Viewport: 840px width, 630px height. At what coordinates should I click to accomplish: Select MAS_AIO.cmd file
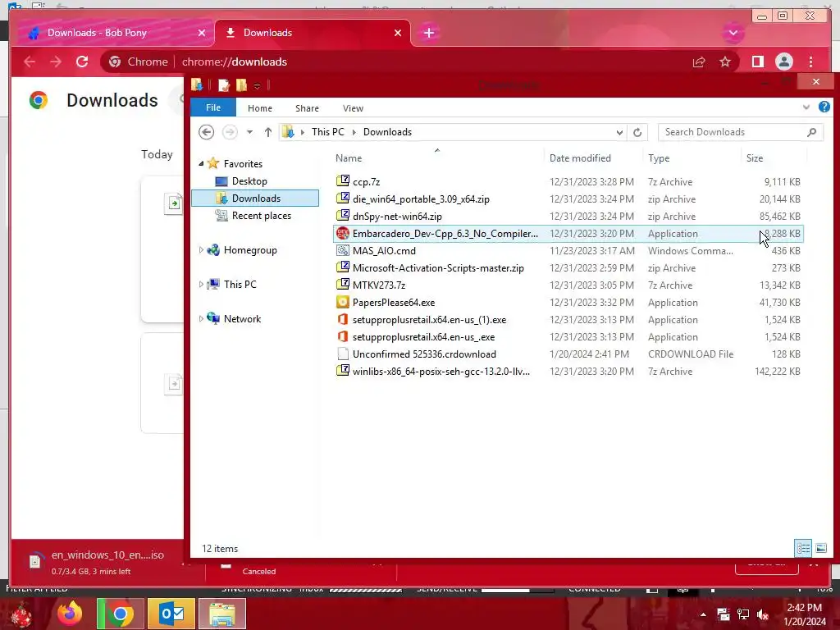[x=568, y=251]
